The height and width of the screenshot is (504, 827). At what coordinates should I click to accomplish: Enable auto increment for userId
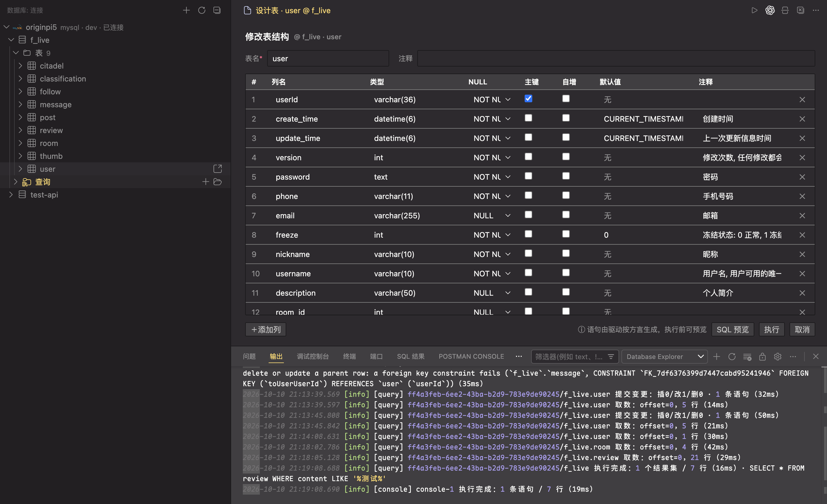click(x=566, y=98)
